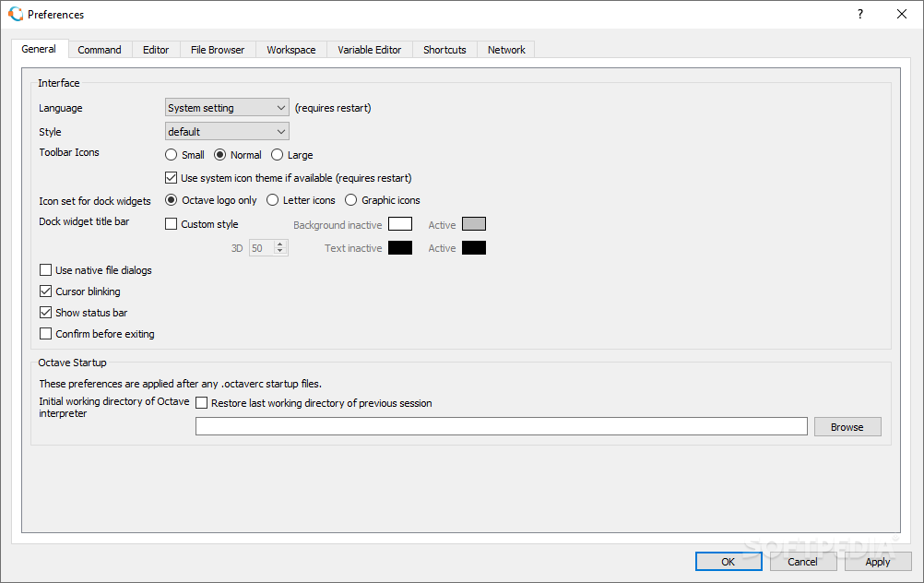Click Text inactive black color swatch
Image resolution: width=924 pixels, height=583 pixels.
400,248
